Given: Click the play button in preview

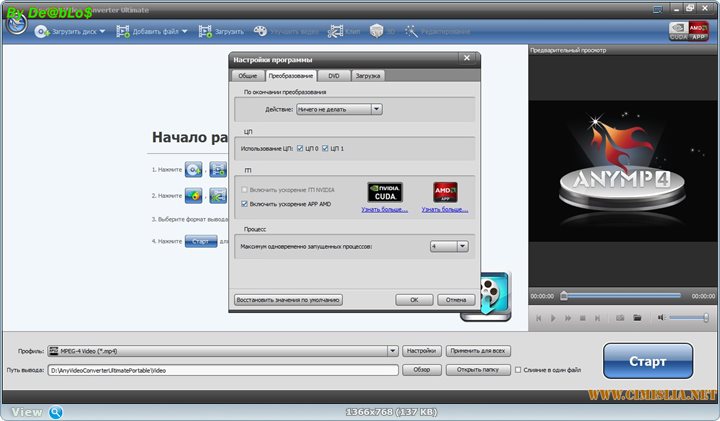Looking at the screenshot, I should coord(553,318).
